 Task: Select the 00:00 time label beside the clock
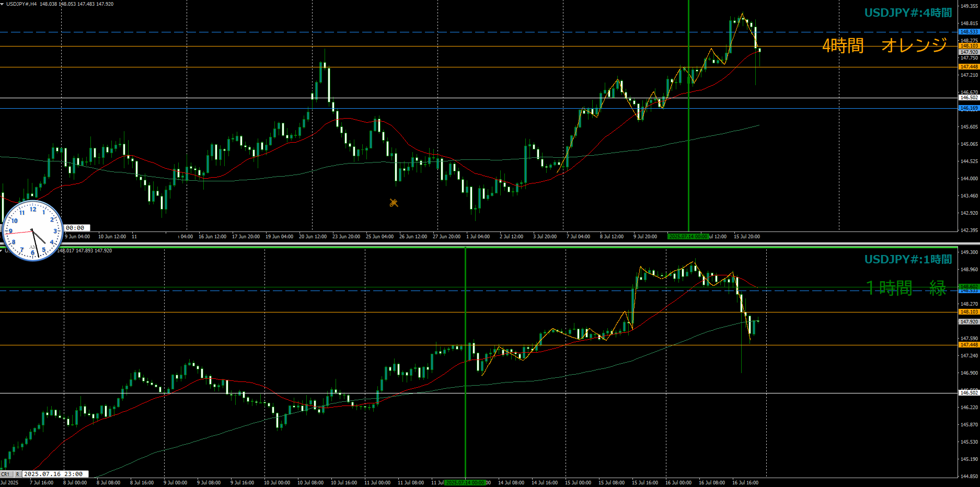click(x=77, y=228)
